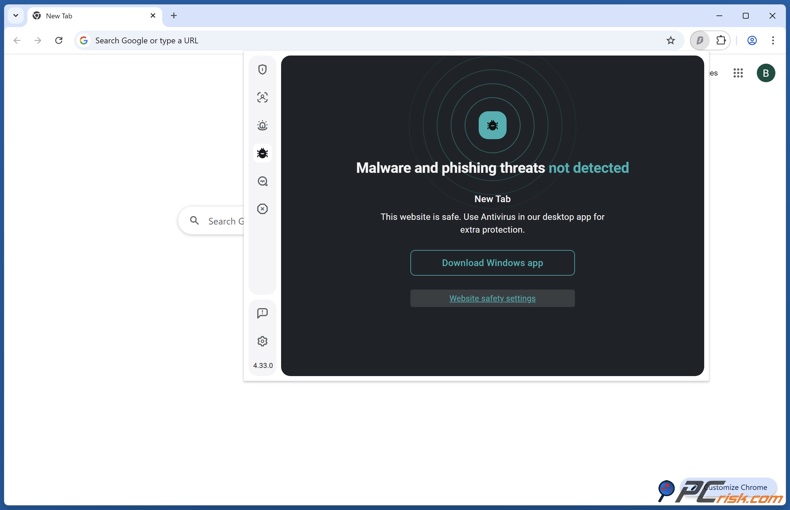Viewport: 790px width, 510px height.
Task: Go back to previous page
Action: tap(17, 40)
